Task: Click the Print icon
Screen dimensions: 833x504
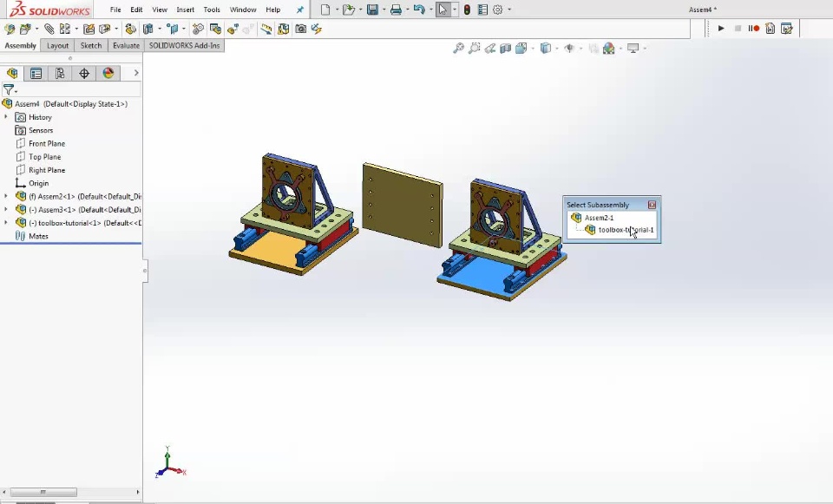Action: pos(396,10)
